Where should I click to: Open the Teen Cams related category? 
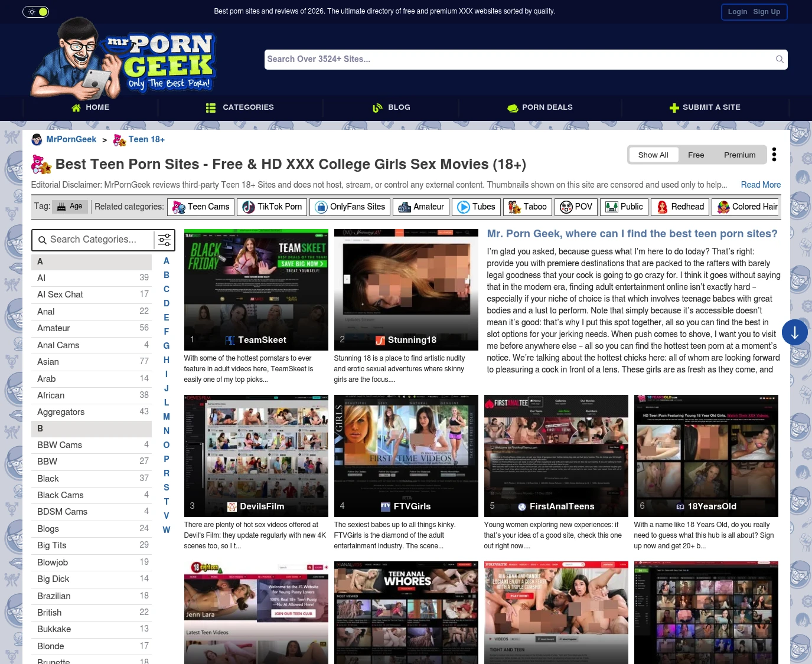pyautogui.click(x=201, y=207)
